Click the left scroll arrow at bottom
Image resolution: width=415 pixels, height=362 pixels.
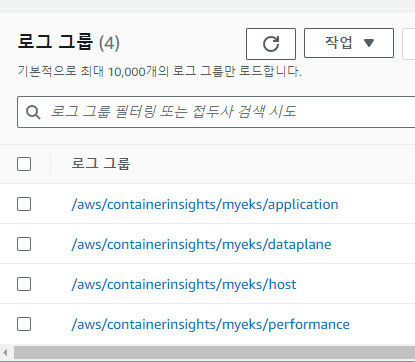click(x=5, y=352)
